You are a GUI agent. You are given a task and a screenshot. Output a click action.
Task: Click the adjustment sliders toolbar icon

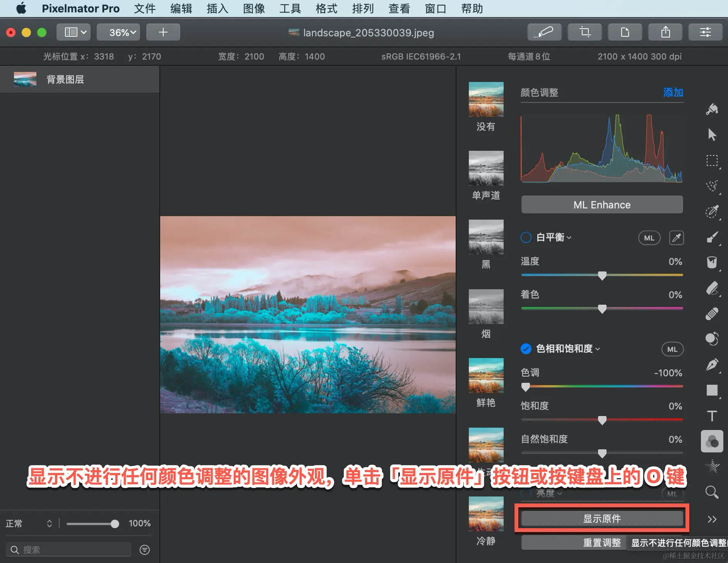click(x=705, y=32)
